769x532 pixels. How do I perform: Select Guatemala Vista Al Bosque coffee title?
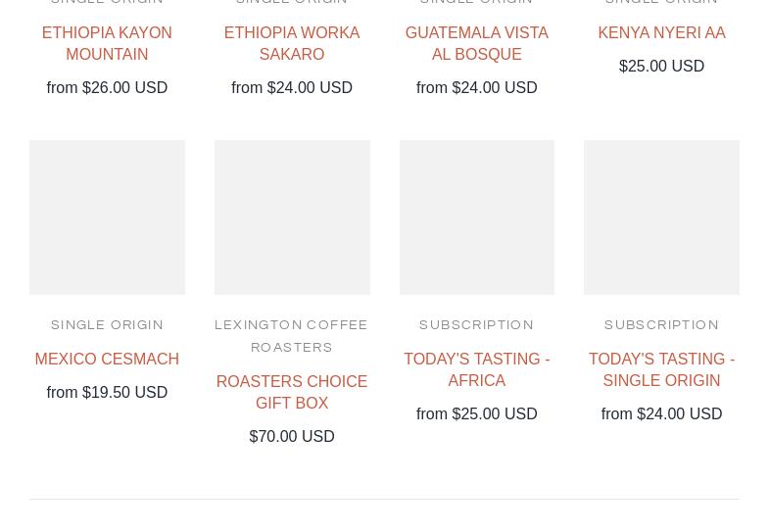(x=476, y=43)
